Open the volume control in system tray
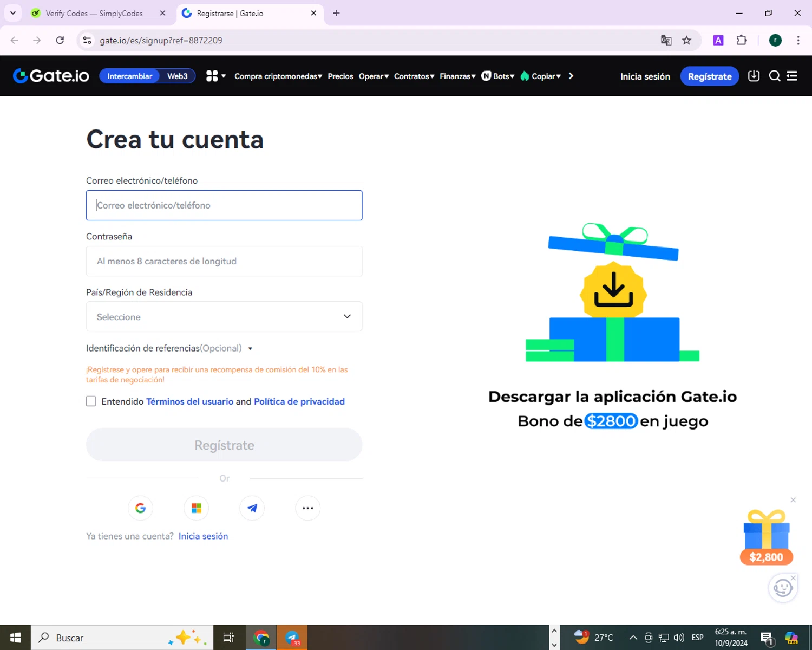Image resolution: width=812 pixels, height=650 pixels. click(x=679, y=638)
